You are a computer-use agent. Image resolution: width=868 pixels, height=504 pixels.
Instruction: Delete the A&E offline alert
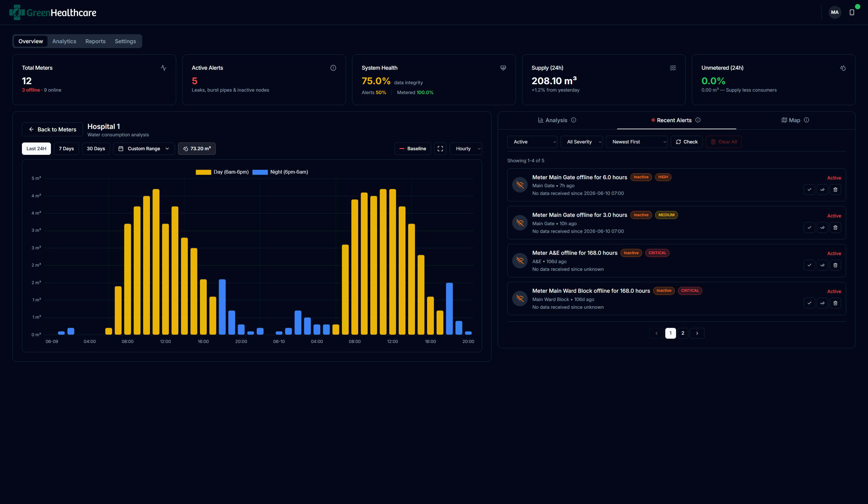[835, 265]
